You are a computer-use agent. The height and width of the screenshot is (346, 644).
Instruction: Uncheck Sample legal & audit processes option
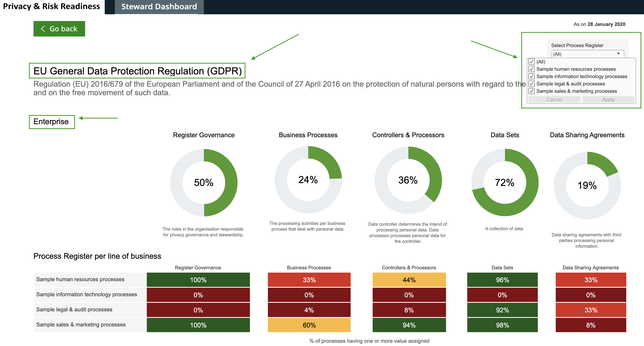pos(531,84)
